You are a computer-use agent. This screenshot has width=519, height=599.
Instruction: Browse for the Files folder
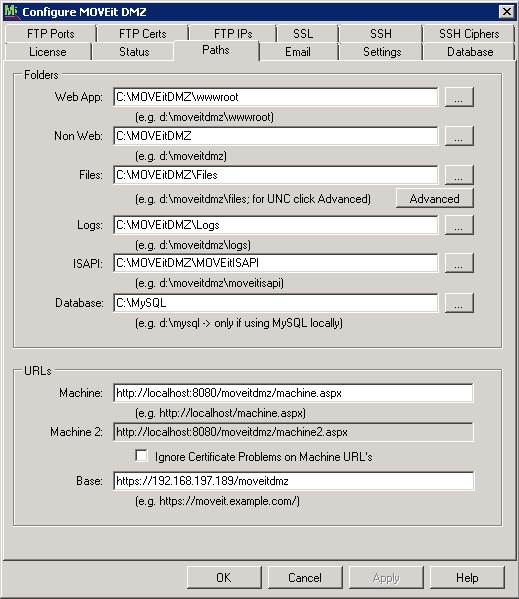coord(459,175)
